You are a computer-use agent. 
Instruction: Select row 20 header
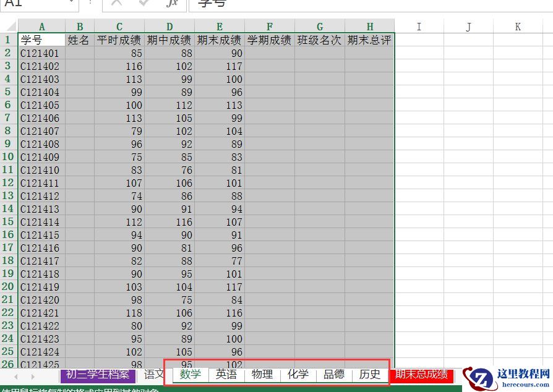(x=9, y=287)
